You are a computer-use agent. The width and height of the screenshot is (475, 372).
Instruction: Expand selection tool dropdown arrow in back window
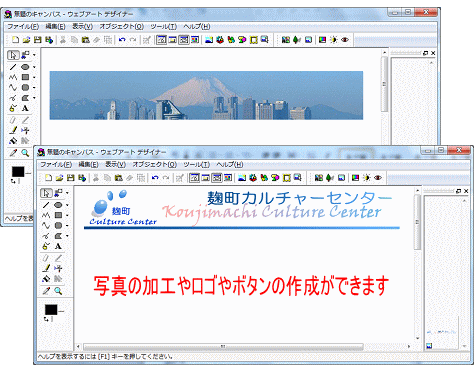pos(34,55)
